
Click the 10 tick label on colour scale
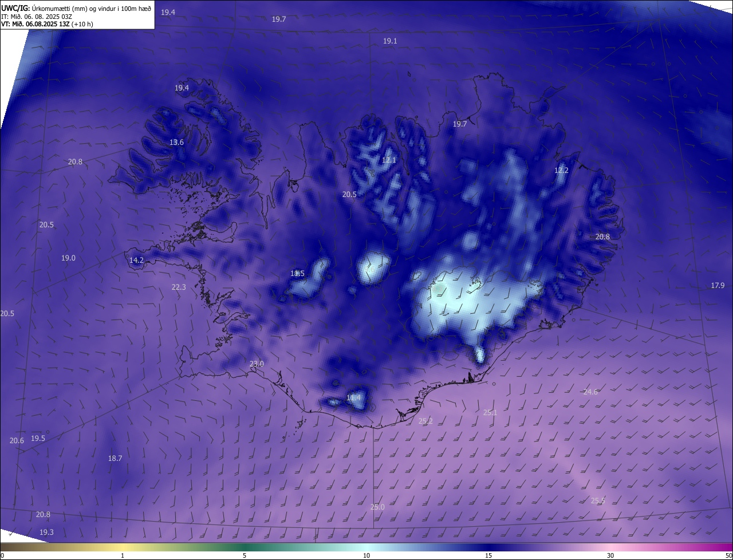(x=366, y=556)
